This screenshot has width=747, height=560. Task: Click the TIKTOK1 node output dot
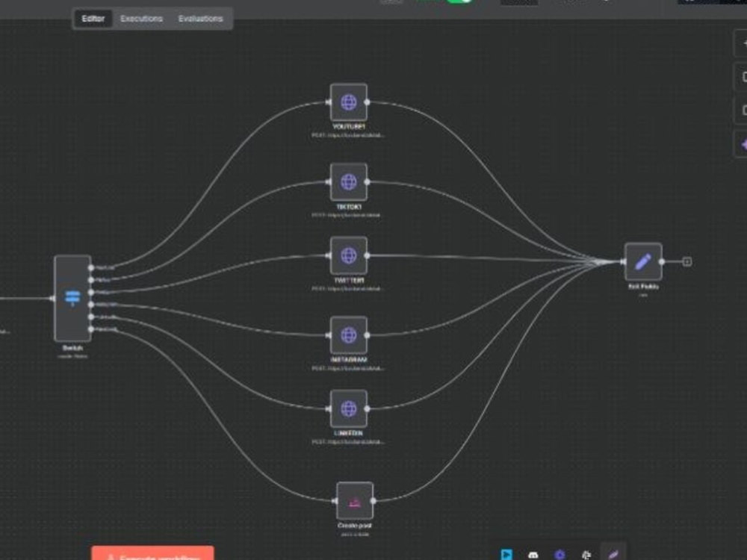pos(367,182)
